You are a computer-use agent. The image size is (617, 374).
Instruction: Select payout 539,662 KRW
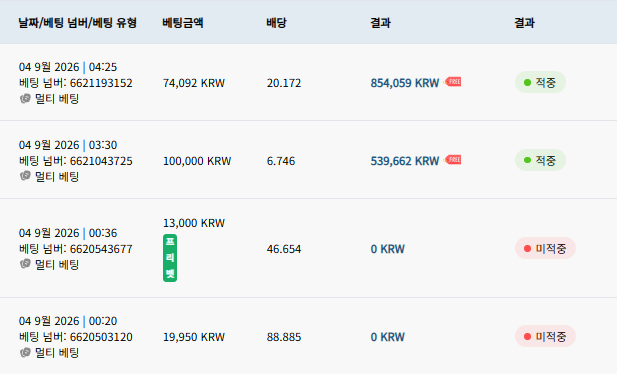[x=405, y=161]
